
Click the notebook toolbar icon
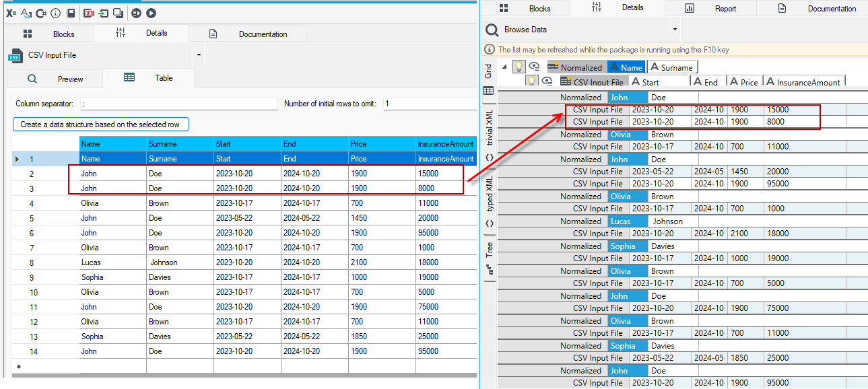[x=69, y=13]
